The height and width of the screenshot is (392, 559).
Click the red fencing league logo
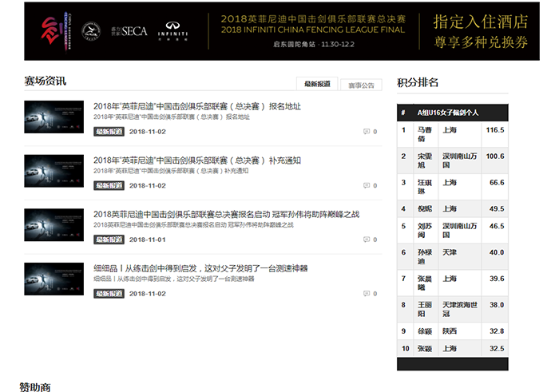pos(56,33)
